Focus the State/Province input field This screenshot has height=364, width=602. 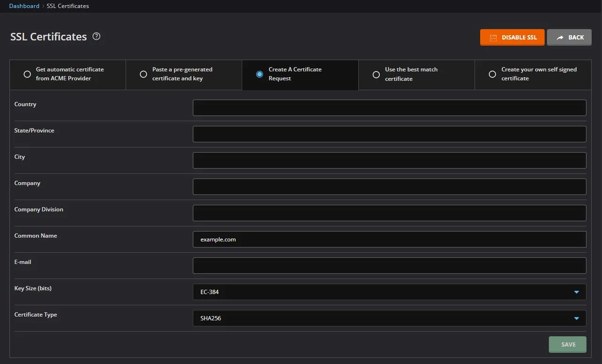(389, 134)
